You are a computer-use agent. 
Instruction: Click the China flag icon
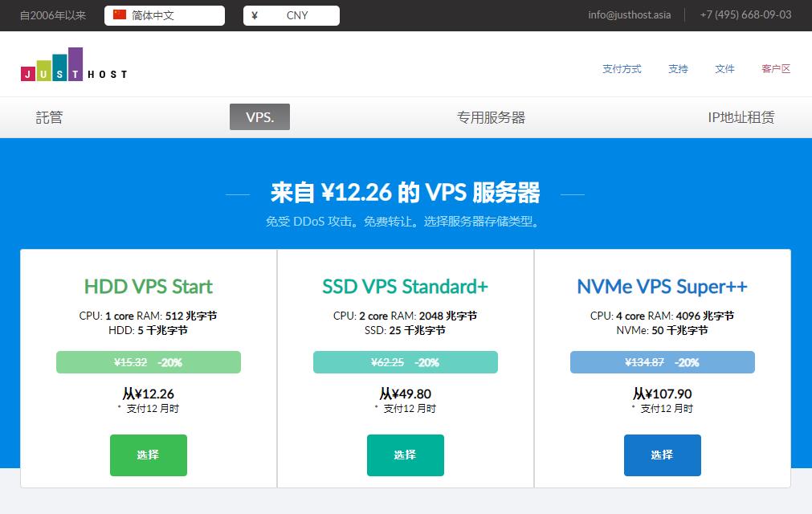coord(120,15)
